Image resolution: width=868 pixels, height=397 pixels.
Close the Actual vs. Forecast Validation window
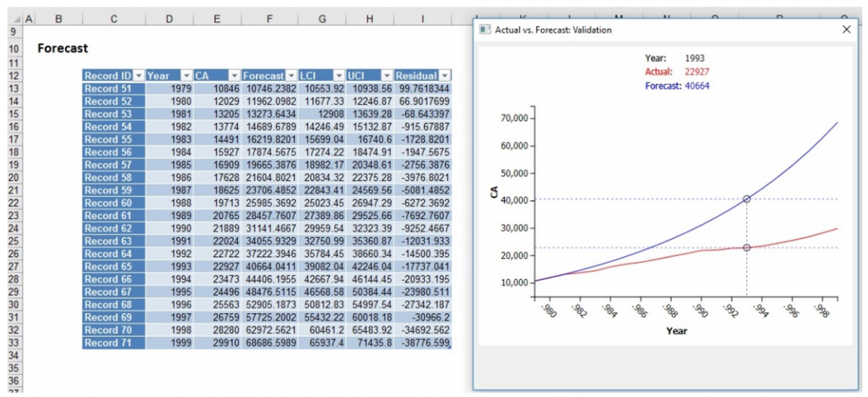point(846,30)
